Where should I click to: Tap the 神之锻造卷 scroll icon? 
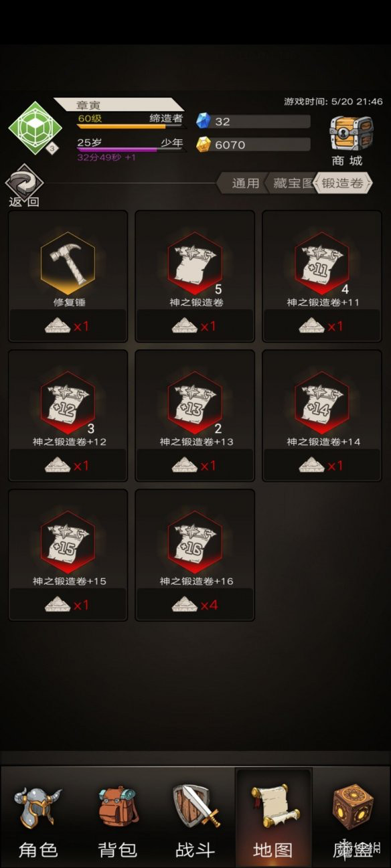tap(195, 263)
